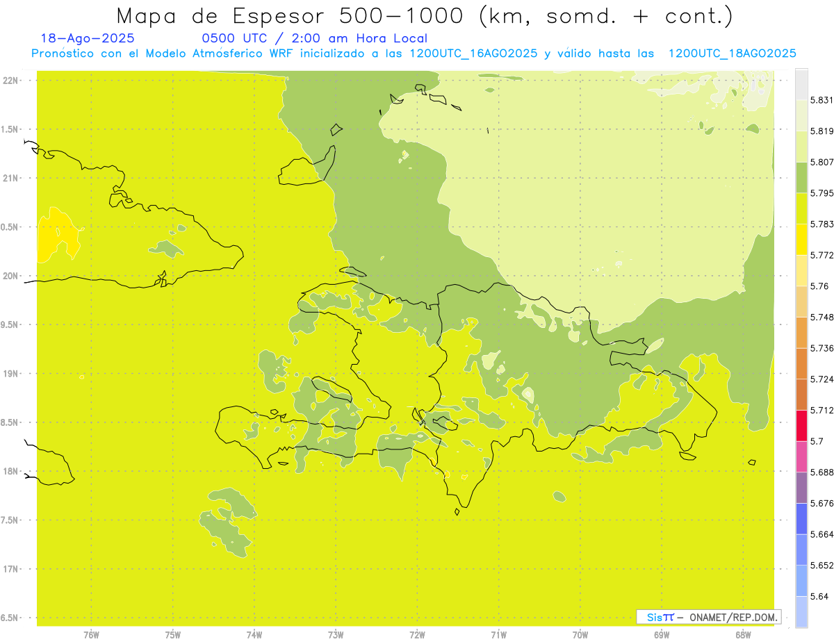
Task: Select the yellow-green legend swatch between 5.783 and 5.795
Action: pyautogui.click(x=801, y=208)
